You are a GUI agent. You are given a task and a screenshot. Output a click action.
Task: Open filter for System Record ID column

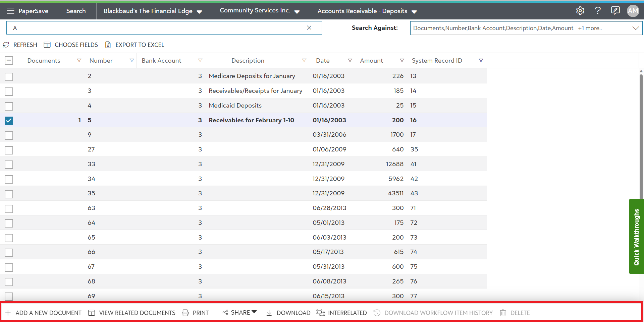(x=481, y=61)
